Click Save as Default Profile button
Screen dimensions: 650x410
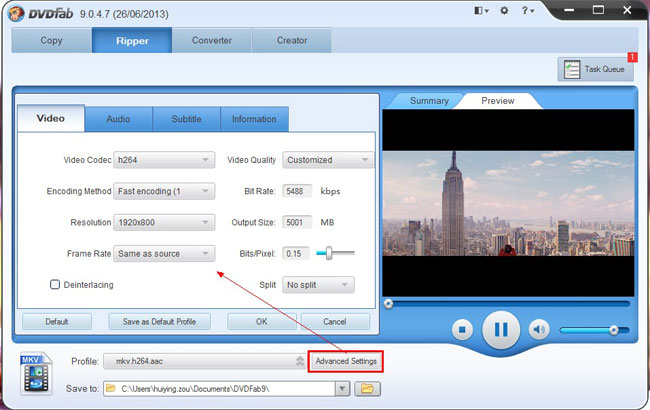(x=159, y=322)
